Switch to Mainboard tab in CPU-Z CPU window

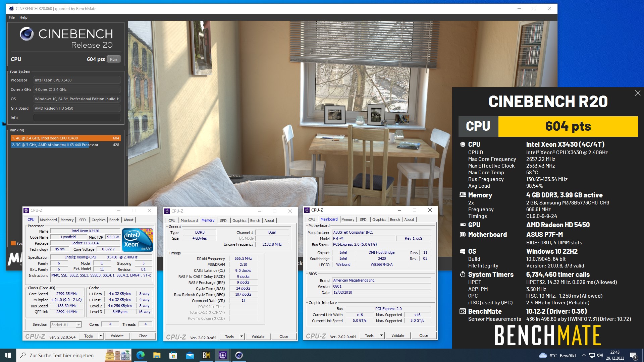pos(48,220)
